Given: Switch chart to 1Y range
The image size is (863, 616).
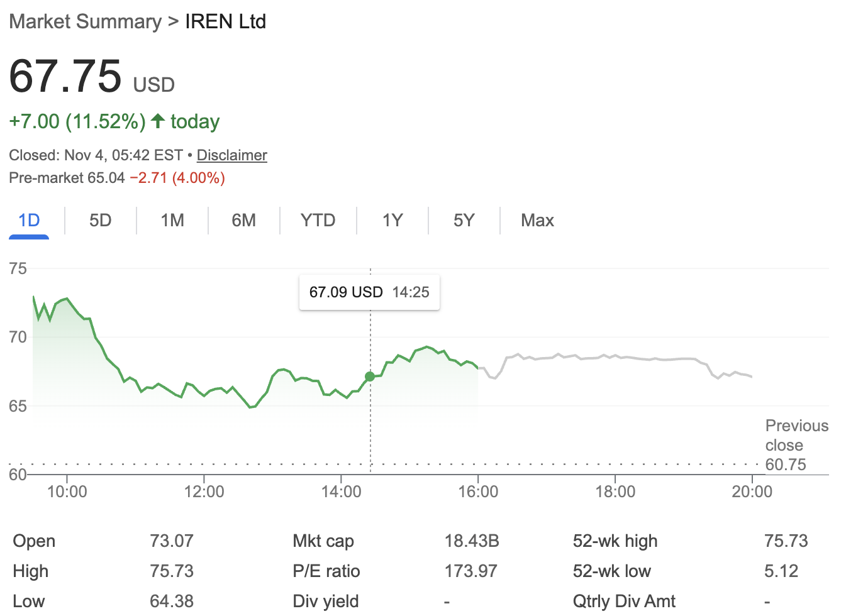Looking at the screenshot, I should 393,221.
